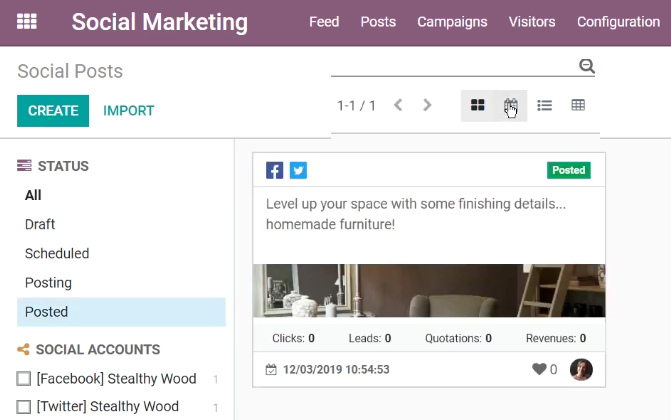Viewport: 671px width, 420px height.
Task: Click the Twitter icon on post card
Action: (298, 170)
